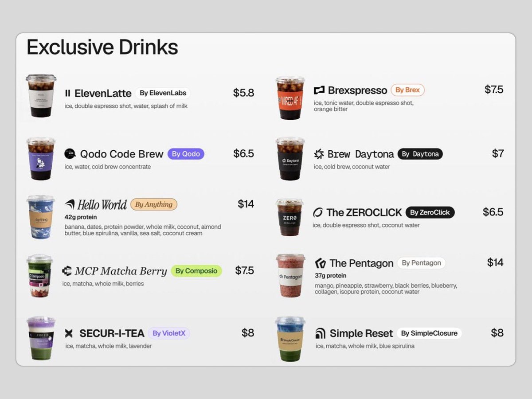Image resolution: width=532 pixels, height=399 pixels.
Task: Click the orange By Brex badge
Action: [x=407, y=90]
